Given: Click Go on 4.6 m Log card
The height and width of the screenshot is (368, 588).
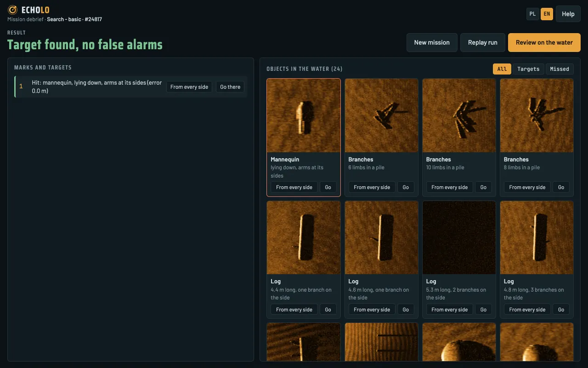Looking at the screenshot, I should click(406, 310).
